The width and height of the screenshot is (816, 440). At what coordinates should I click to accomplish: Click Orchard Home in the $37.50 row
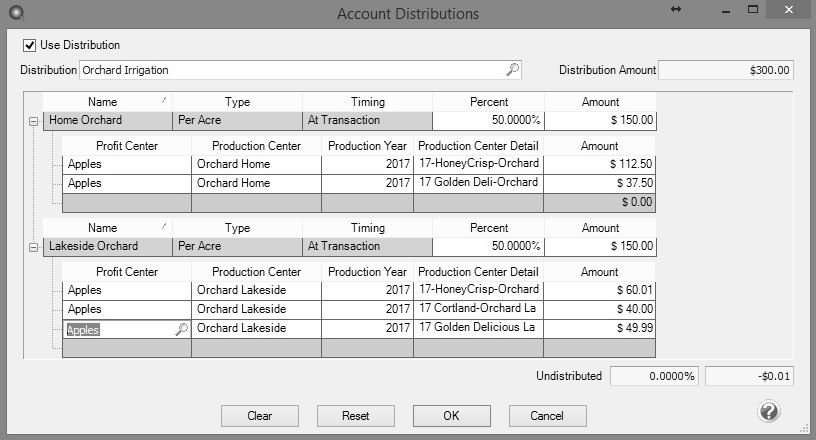pyautogui.click(x=257, y=183)
